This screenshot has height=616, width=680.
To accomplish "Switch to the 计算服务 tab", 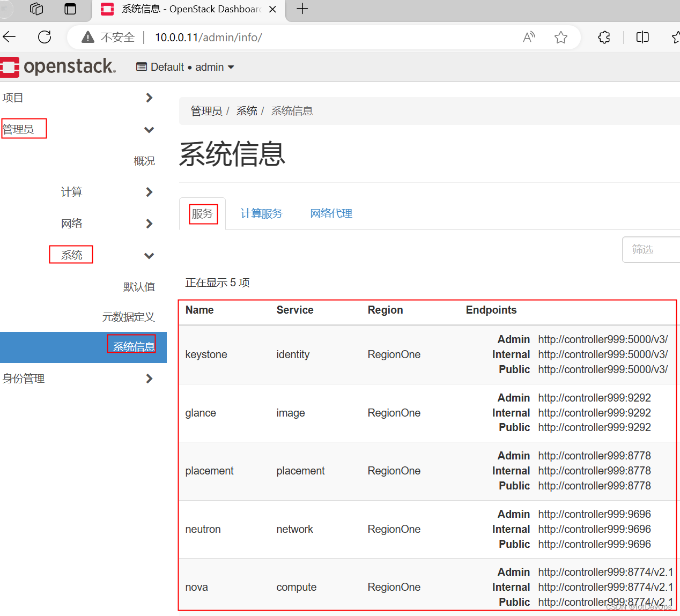I will pyautogui.click(x=261, y=213).
